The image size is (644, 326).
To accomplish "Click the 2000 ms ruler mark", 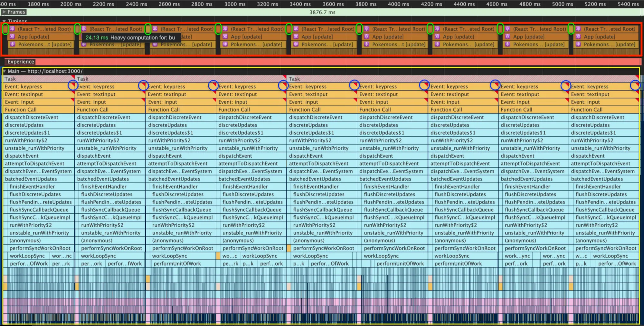I will click(71, 4).
